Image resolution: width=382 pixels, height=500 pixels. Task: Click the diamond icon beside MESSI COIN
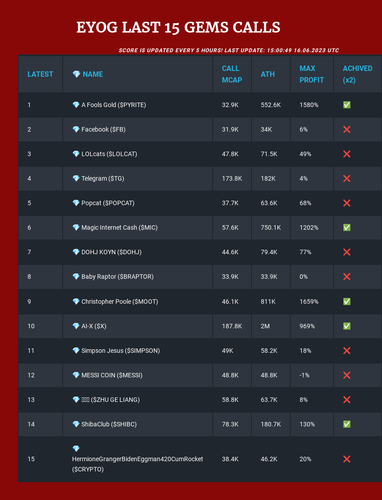coord(76,375)
